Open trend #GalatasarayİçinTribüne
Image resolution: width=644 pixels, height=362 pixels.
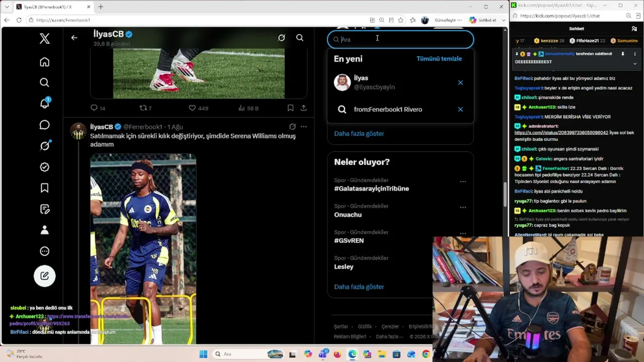tap(372, 189)
